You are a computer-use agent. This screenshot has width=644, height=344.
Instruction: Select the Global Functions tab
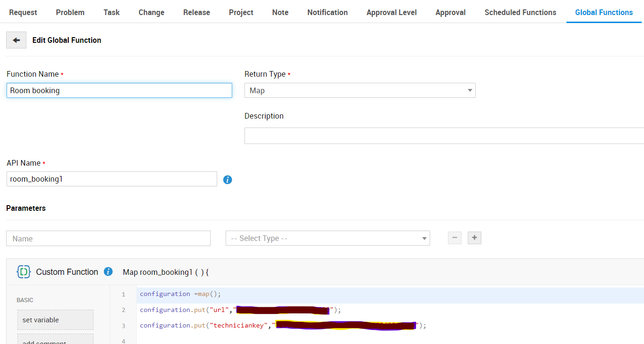click(x=604, y=12)
